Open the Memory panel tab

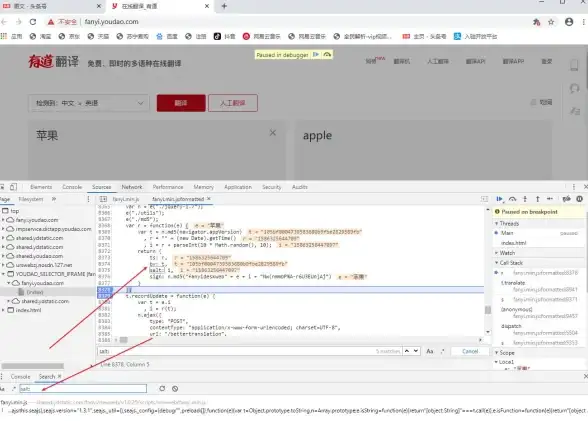[204, 187]
